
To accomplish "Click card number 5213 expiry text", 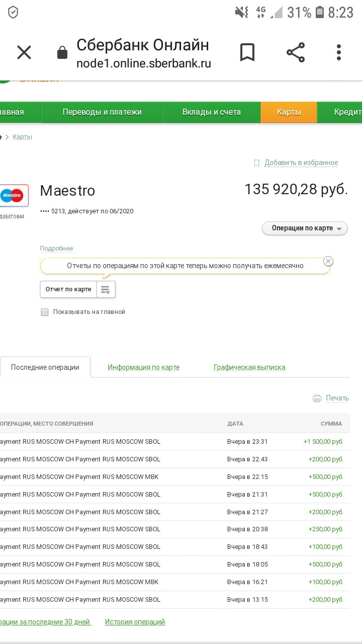I will pyautogui.click(x=87, y=211).
